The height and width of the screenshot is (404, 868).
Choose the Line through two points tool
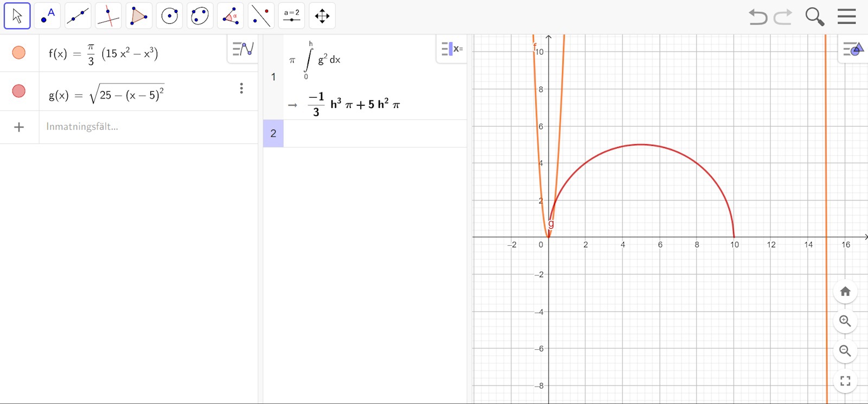click(78, 16)
